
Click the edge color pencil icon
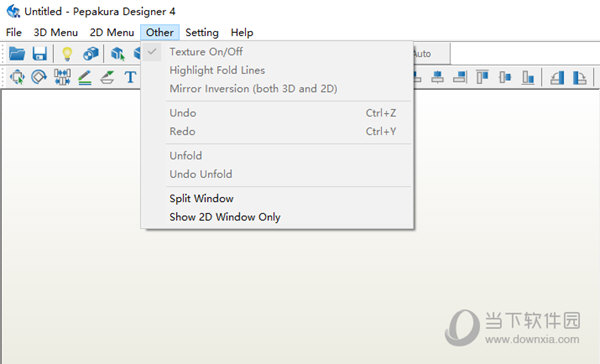pos(85,77)
